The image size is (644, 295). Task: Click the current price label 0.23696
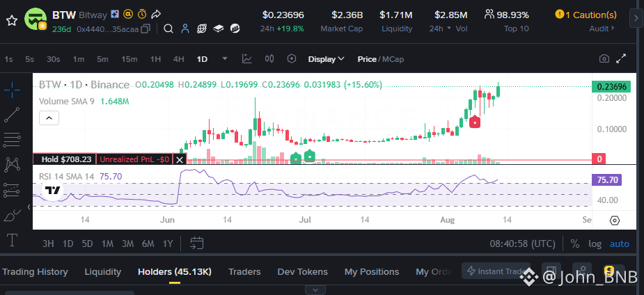point(611,86)
